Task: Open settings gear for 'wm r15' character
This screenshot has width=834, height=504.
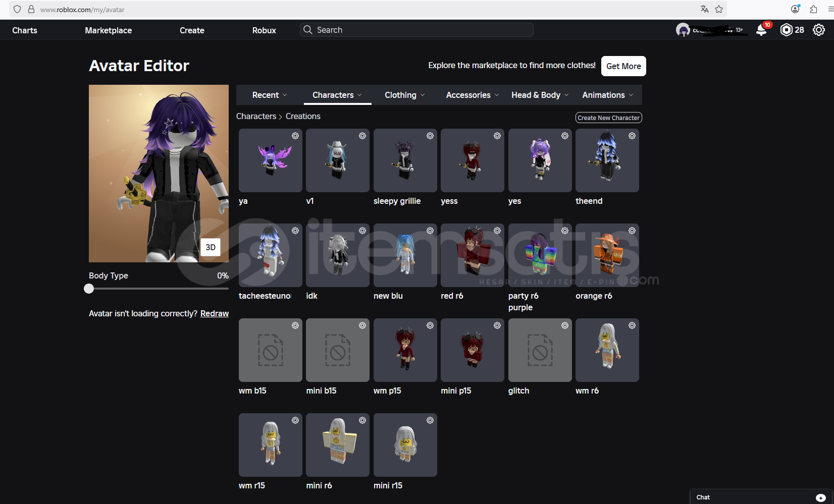Action: click(295, 420)
